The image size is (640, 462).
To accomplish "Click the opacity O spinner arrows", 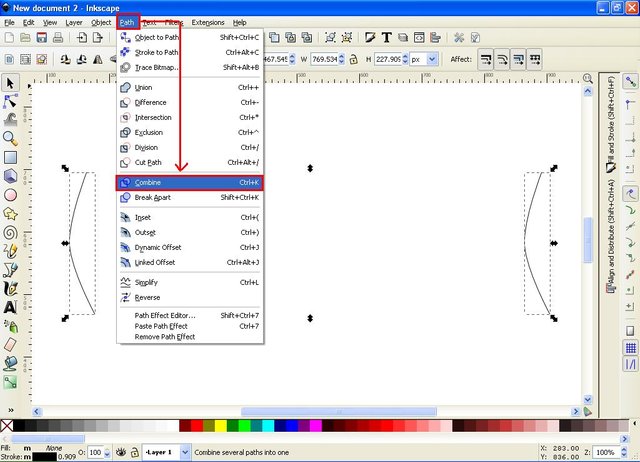I will pyautogui.click(x=107, y=452).
